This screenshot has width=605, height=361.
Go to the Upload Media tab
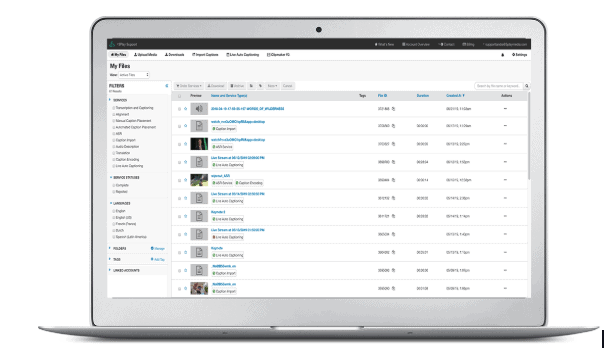[145, 55]
